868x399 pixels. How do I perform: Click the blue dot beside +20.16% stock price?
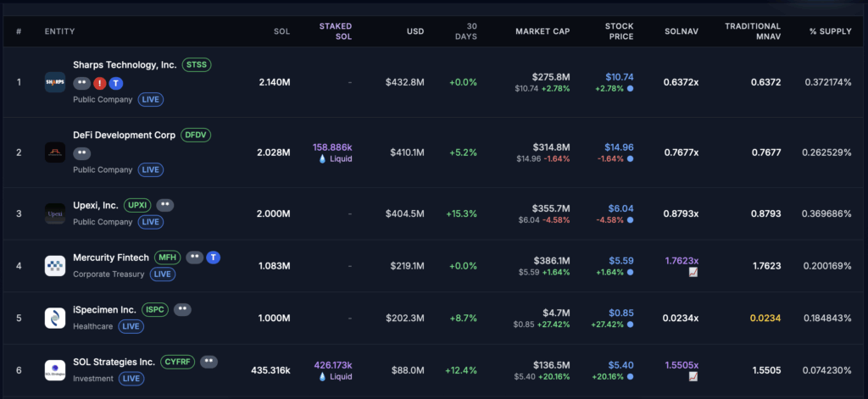pos(630,377)
